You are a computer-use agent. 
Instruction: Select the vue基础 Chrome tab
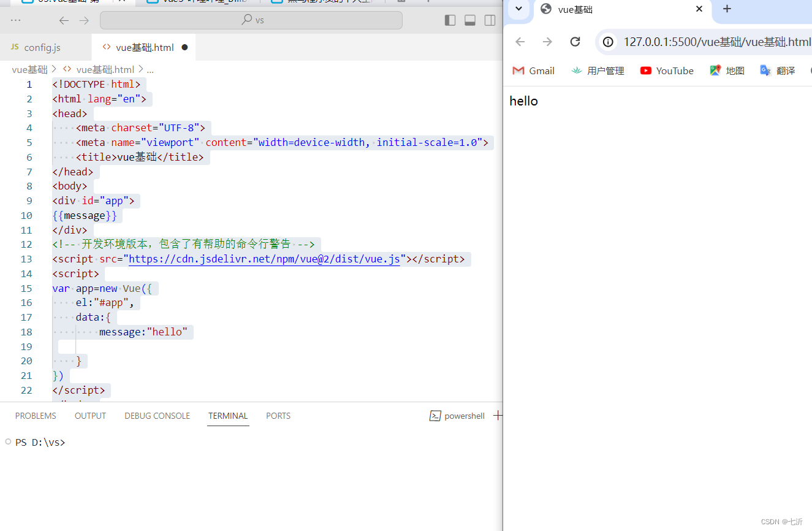pos(622,9)
